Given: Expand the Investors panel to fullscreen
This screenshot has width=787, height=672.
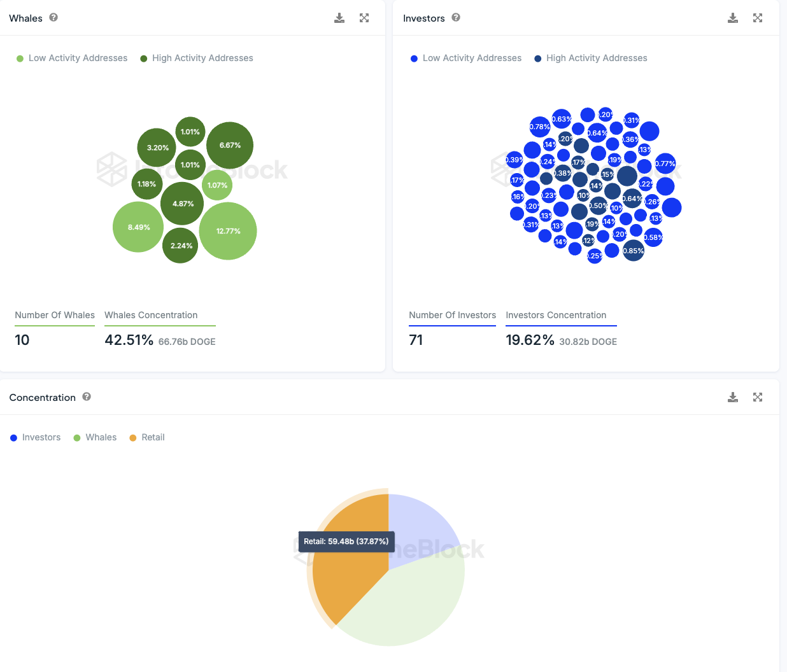Looking at the screenshot, I should [x=758, y=18].
